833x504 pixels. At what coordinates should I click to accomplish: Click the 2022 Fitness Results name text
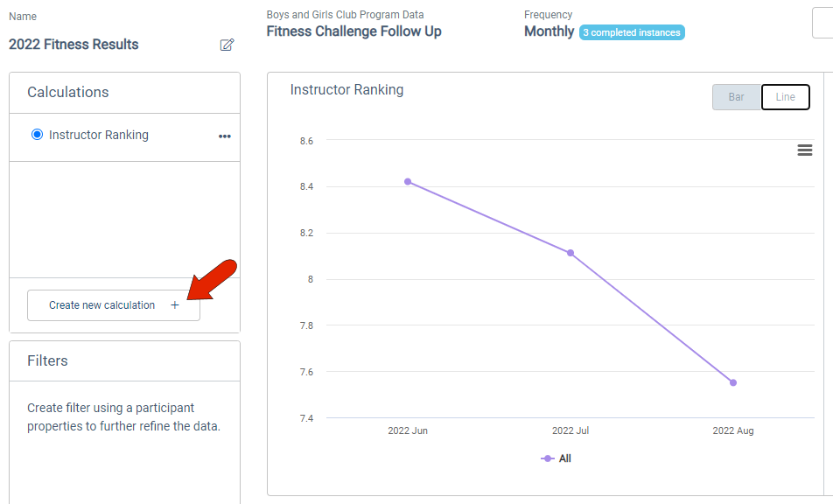point(73,45)
